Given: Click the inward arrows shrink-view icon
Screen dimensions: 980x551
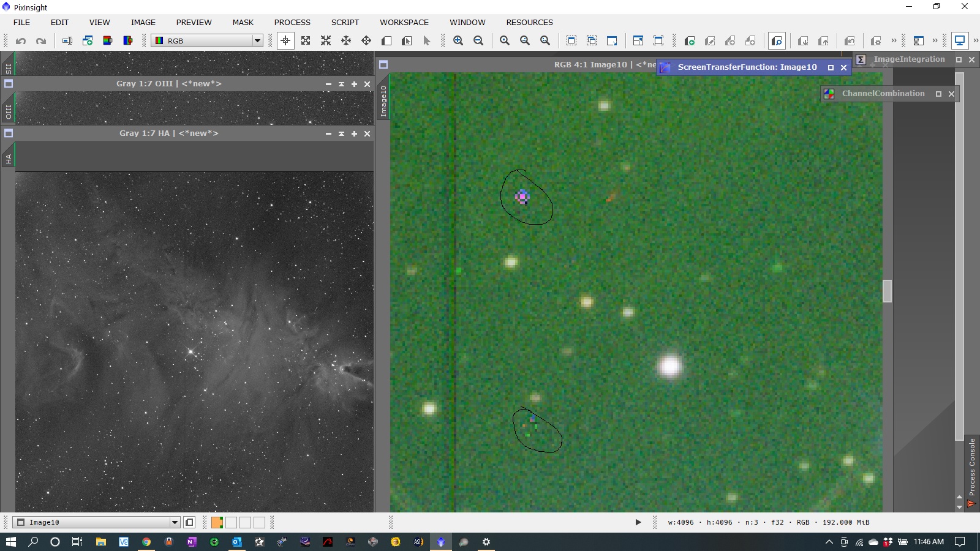Looking at the screenshot, I should coord(326,41).
